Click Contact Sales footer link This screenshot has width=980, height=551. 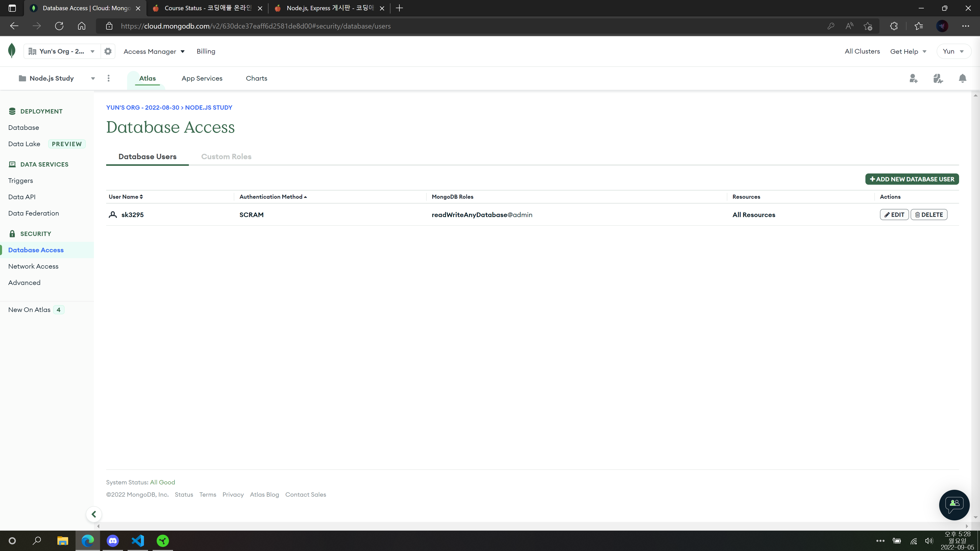click(x=305, y=494)
